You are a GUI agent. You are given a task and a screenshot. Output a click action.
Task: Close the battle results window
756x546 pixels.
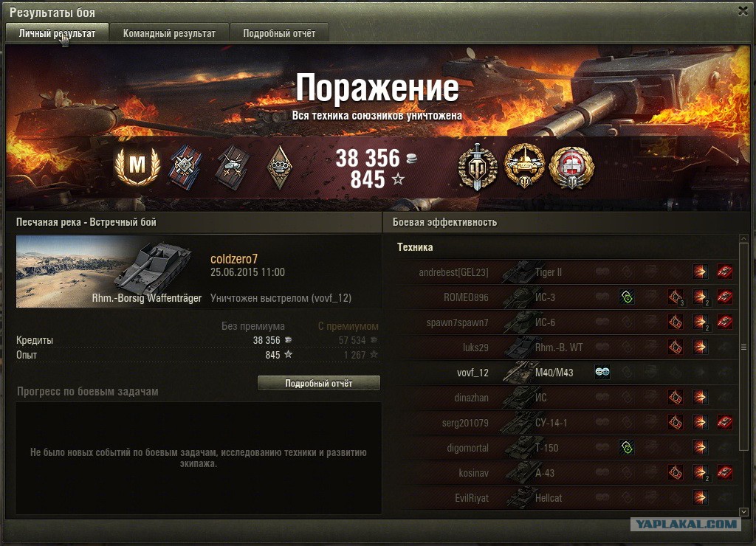743,11
